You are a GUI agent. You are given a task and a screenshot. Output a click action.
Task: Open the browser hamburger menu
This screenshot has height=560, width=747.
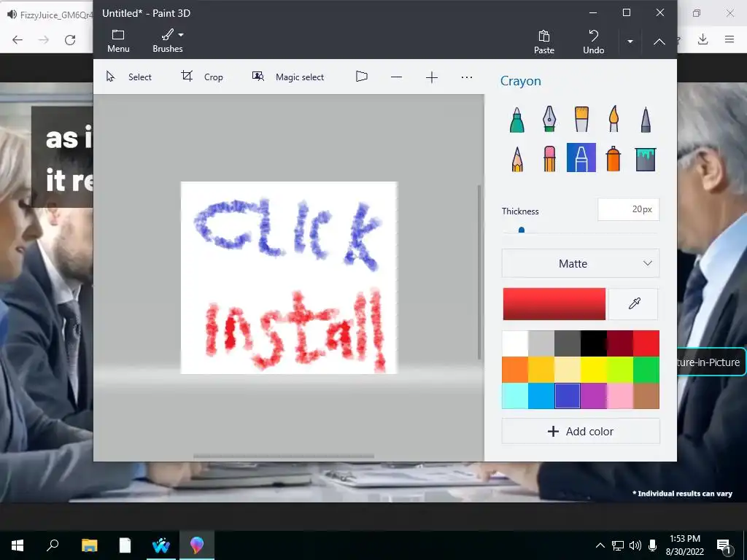[x=729, y=39]
